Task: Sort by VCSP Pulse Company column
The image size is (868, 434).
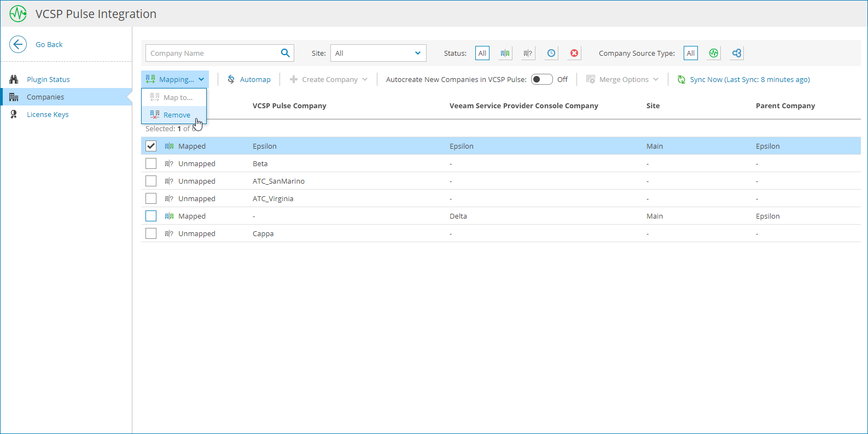Action: pos(289,105)
